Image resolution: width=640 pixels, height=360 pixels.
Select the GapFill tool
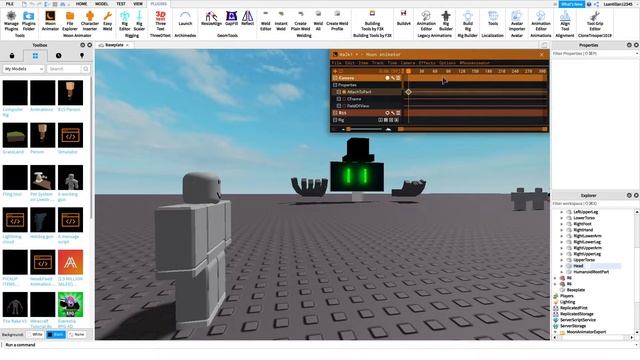[231, 19]
